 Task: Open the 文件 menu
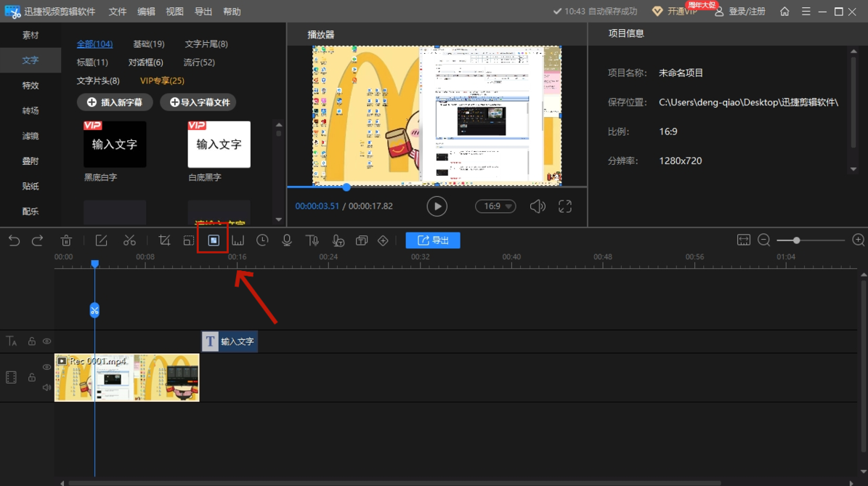click(x=118, y=12)
